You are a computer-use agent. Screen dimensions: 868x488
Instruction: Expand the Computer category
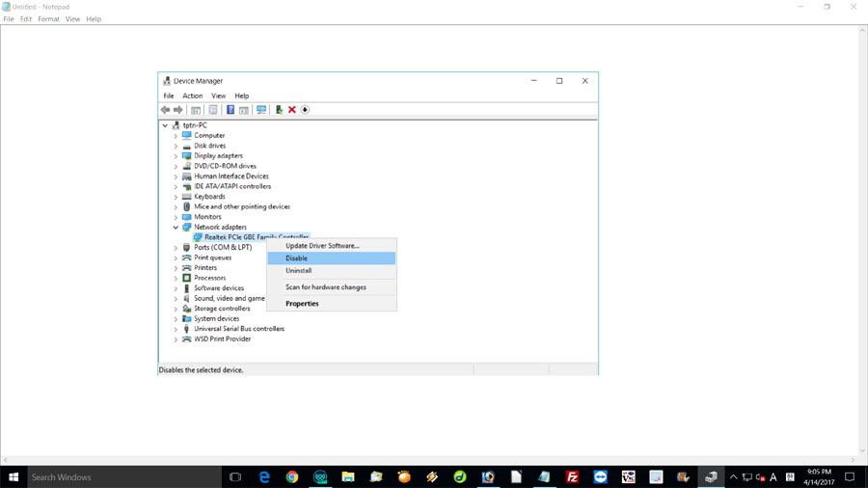coord(176,136)
